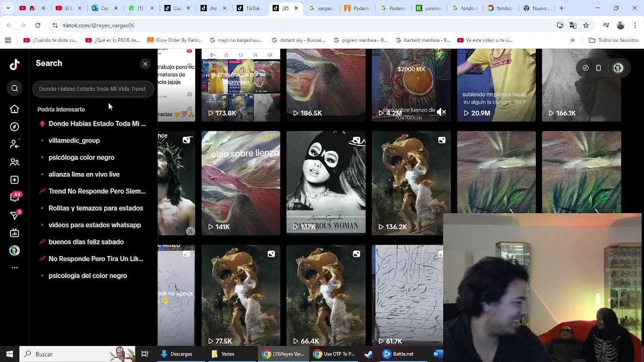Viewport: 644px width, 362px height.
Task: Open the 136.2K views painting video
Action: 411,183
